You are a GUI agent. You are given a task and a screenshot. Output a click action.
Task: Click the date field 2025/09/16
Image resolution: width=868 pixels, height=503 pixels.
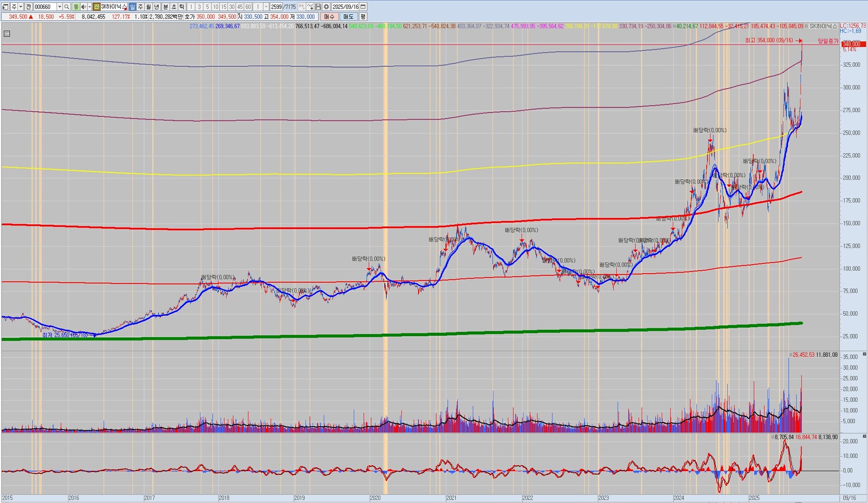tap(346, 7)
